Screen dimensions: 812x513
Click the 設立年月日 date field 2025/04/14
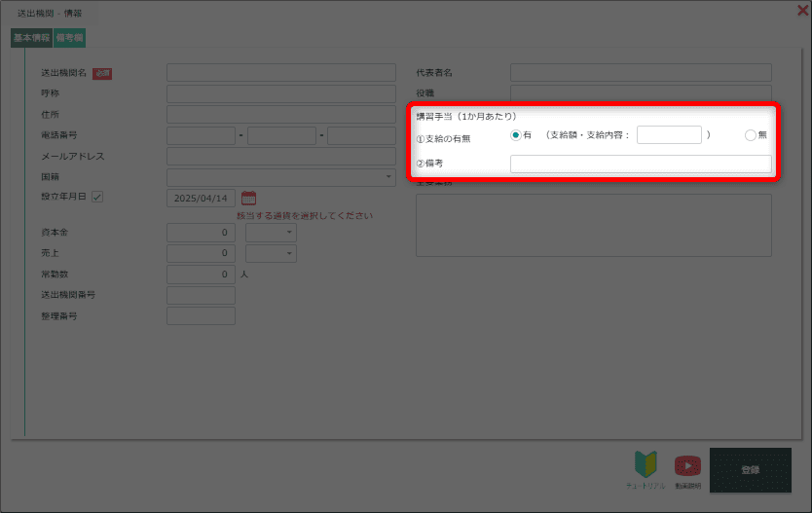201,199
